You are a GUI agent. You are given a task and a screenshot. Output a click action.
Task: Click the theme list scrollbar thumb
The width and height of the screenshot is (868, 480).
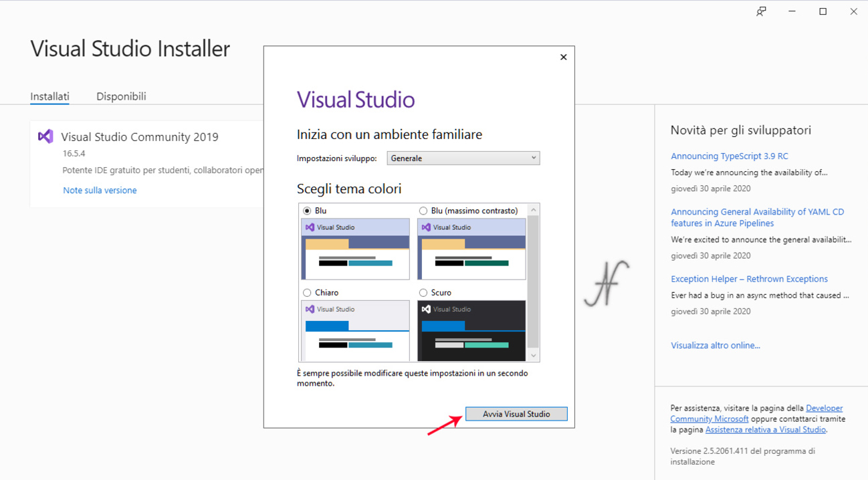[x=533, y=281]
